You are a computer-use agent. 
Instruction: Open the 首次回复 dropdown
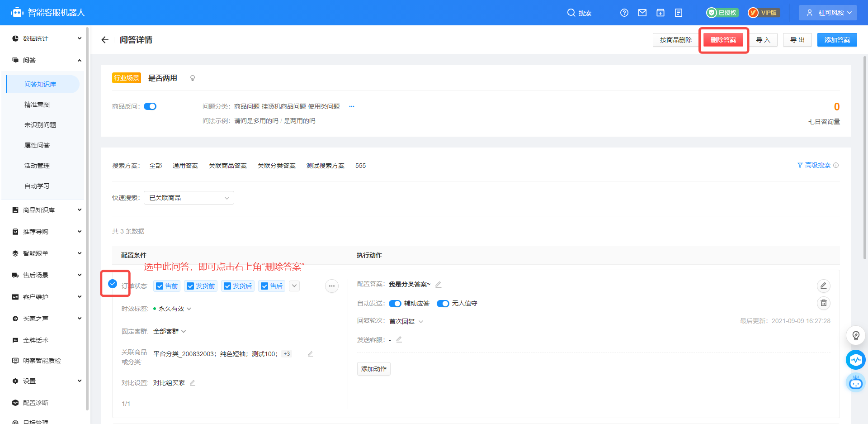pyautogui.click(x=406, y=321)
